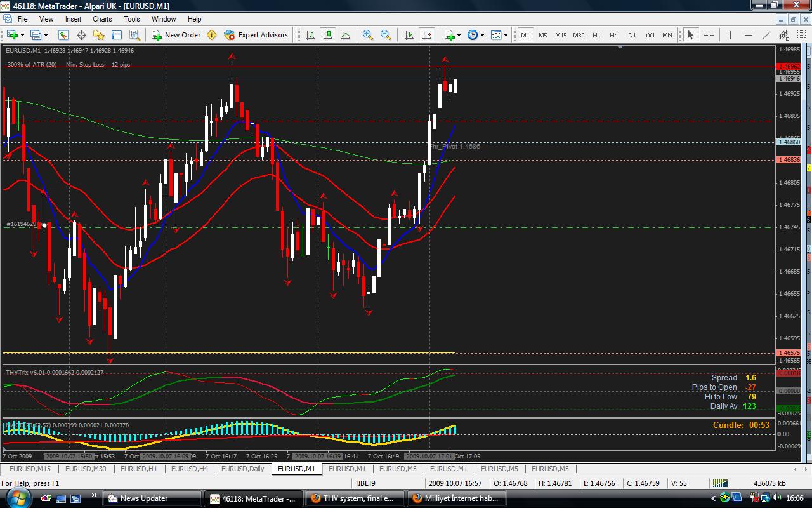Select the Cursor arrow tool
The image size is (812, 508).
(x=691, y=35)
